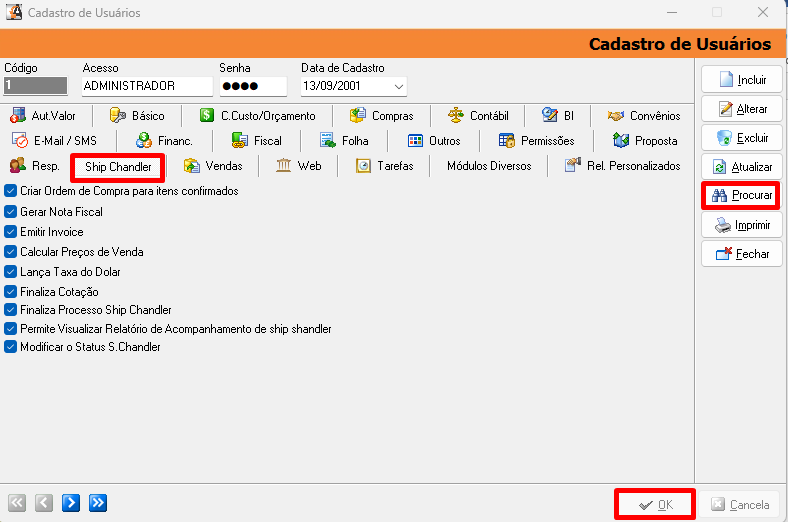Click the Alterar pencil icon

[726, 109]
